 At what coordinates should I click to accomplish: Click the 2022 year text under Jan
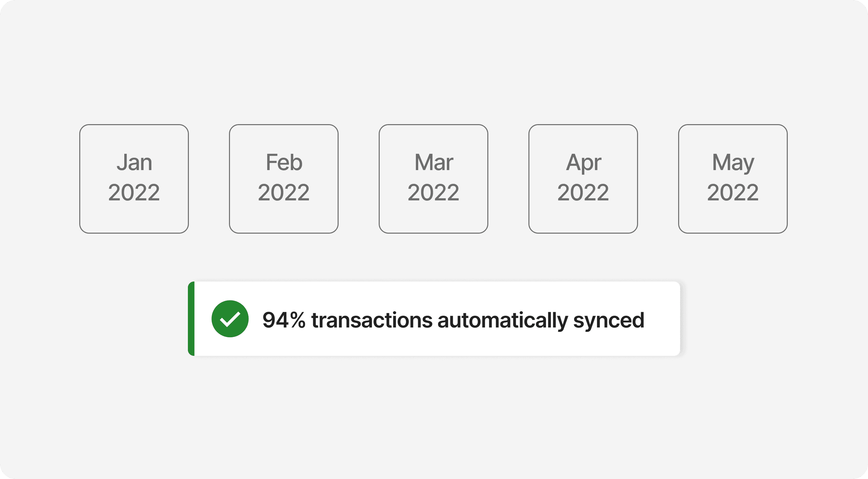click(134, 193)
